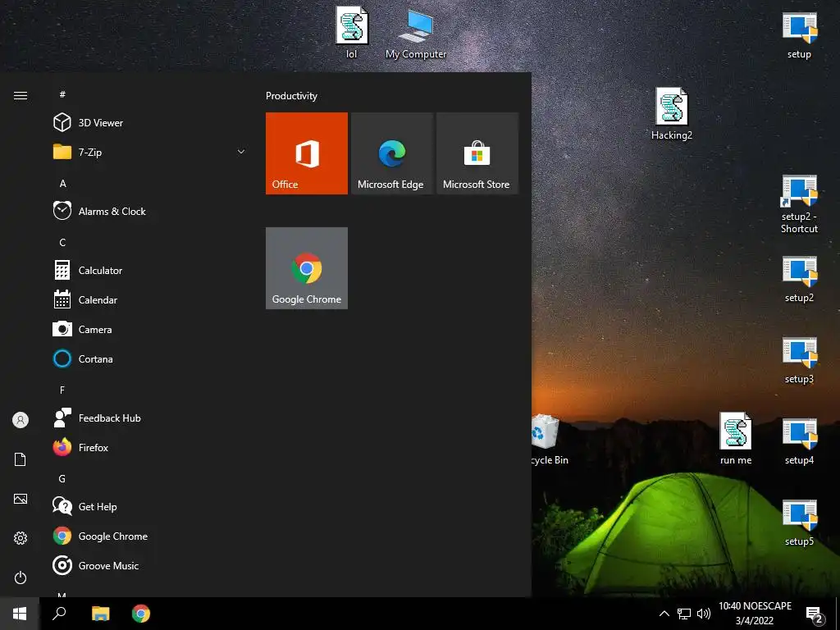Viewport: 840px width, 630px height.
Task: Open Get Help app
Action: click(150, 506)
